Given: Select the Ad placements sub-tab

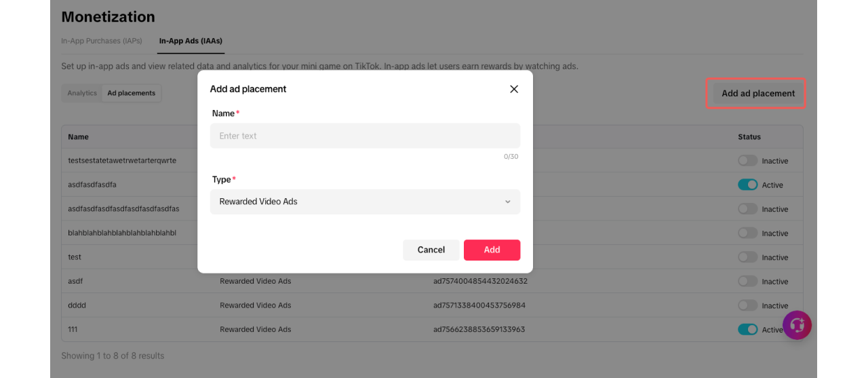Looking at the screenshot, I should coord(131,93).
